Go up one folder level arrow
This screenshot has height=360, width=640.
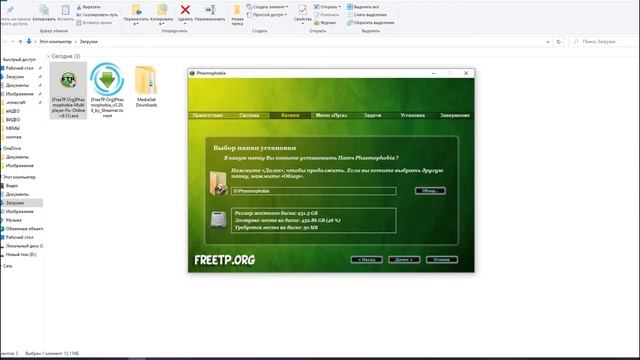point(20,42)
